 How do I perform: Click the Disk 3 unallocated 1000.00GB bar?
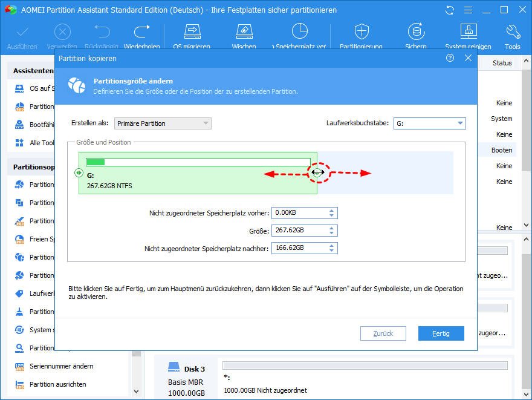[x=365, y=366]
